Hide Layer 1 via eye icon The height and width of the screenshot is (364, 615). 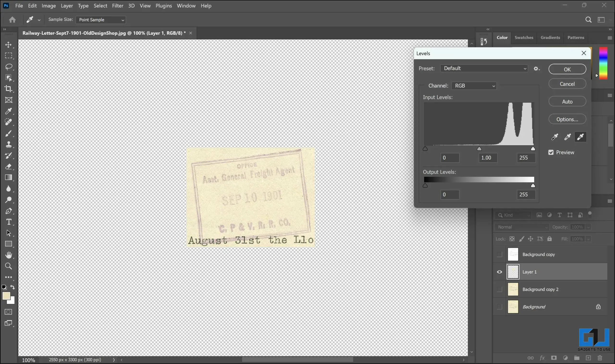pos(499,272)
